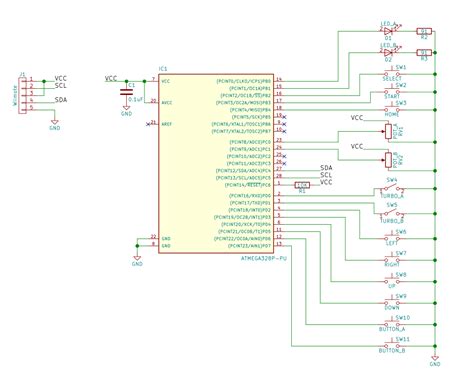Click the 10K resistor R1 on RESET
Screen dimensions: 474x385
[303, 185]
